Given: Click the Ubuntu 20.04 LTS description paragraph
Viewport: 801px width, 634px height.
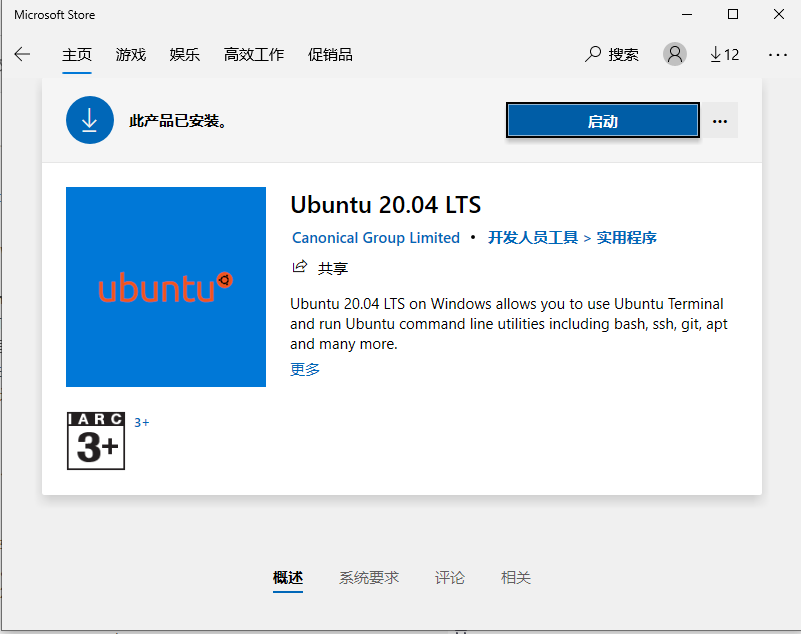Looking at the screenshot, I should (x=509, y=324).
